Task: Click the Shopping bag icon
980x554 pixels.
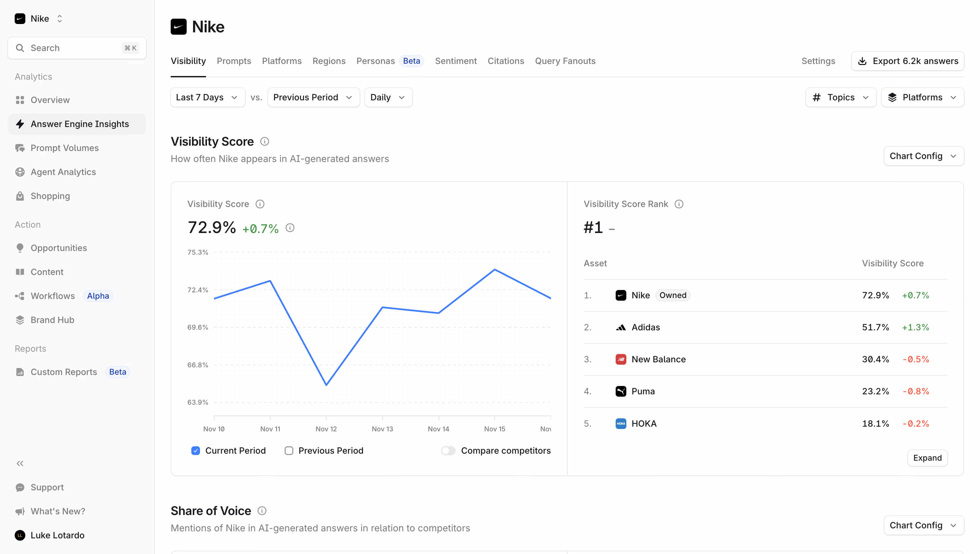Action: click(x=20, y=196)
